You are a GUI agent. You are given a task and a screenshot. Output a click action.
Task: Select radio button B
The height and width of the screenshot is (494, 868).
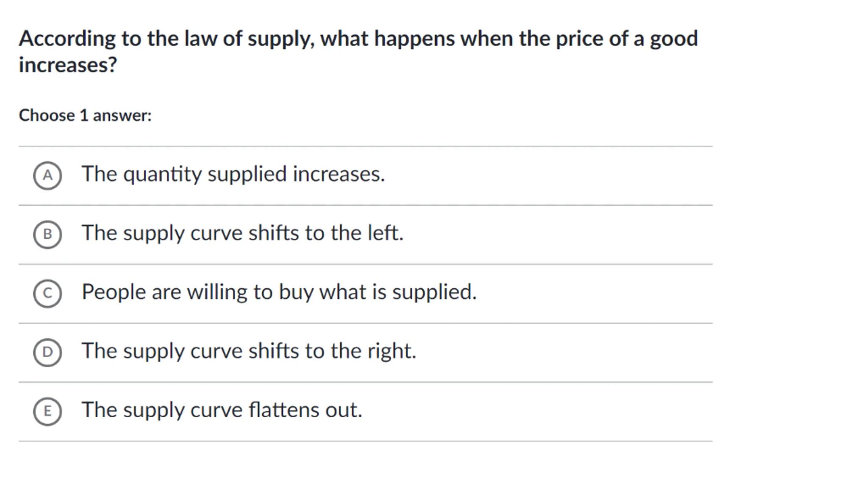[47, 234]
